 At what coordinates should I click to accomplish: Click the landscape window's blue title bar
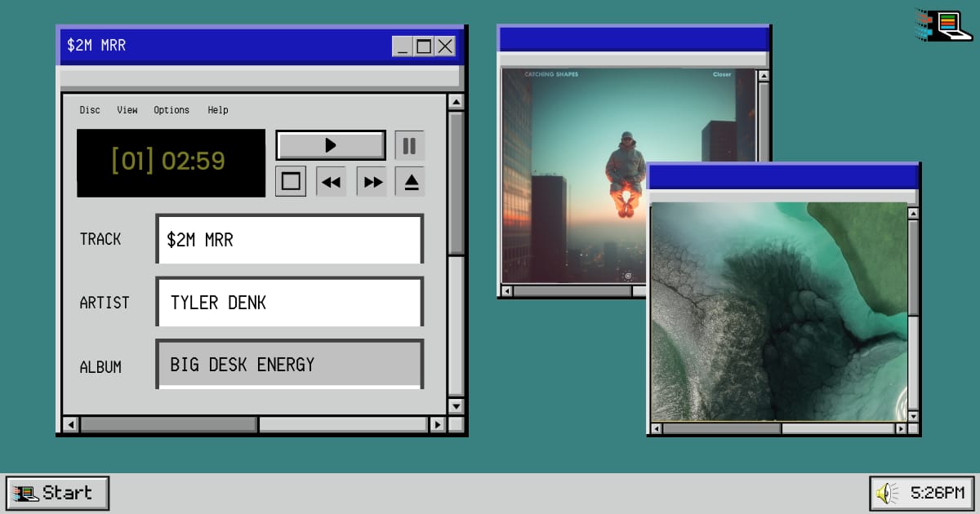784,177
